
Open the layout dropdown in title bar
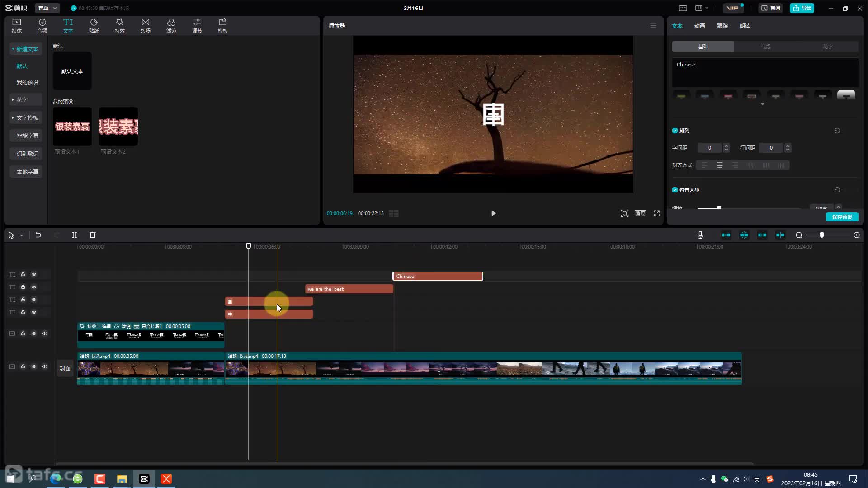[702, 8]
